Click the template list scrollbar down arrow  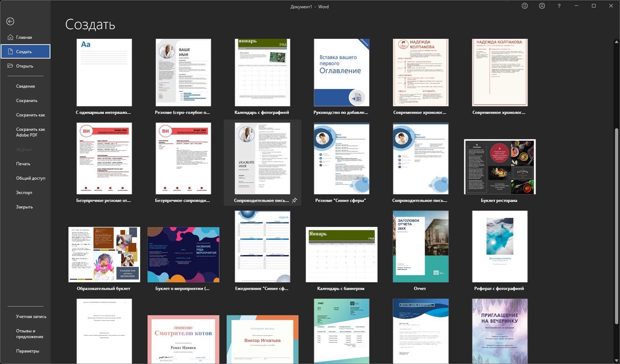tap(616, 360)
